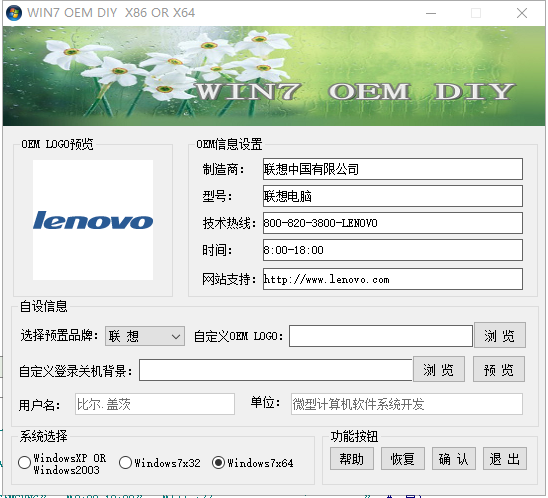Screen dimensions: 548x498
Task: Click 浏览 button next to OEM LOGO field
Action: pyautogui.click(x=500, y=335)
